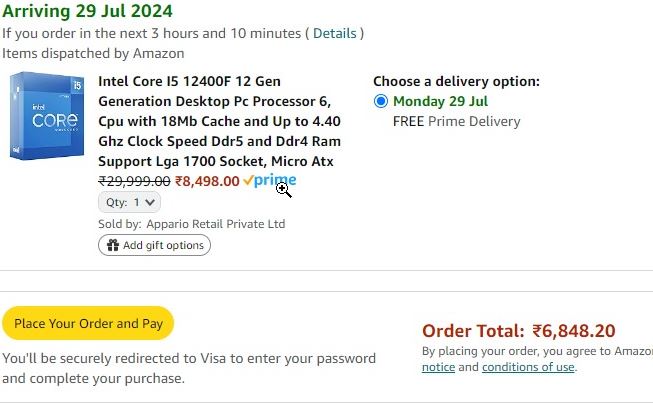The height and width of the screenshot is (403, 653).
Task: Click the Place Your Order and Pay button
Action: pos(88,323)
